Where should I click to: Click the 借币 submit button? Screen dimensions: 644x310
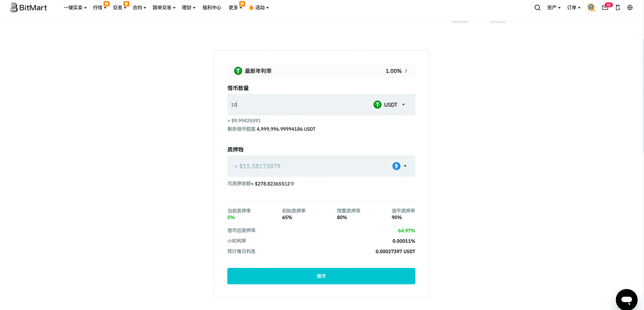tap(321, 276)
